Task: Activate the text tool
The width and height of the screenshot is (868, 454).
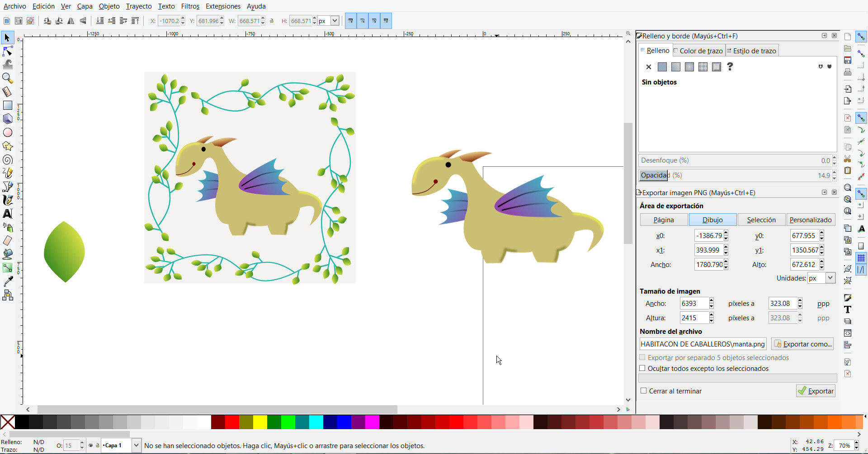Action: (x=8, y=214)
